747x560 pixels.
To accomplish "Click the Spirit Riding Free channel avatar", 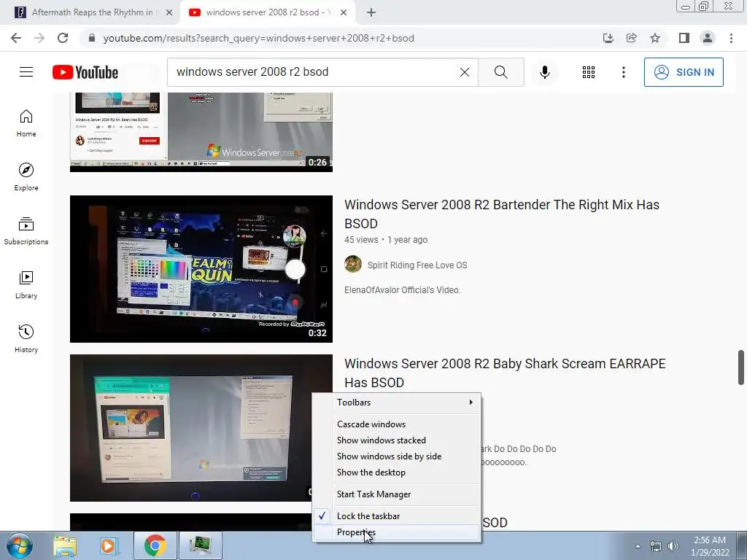I will point(353,264).
